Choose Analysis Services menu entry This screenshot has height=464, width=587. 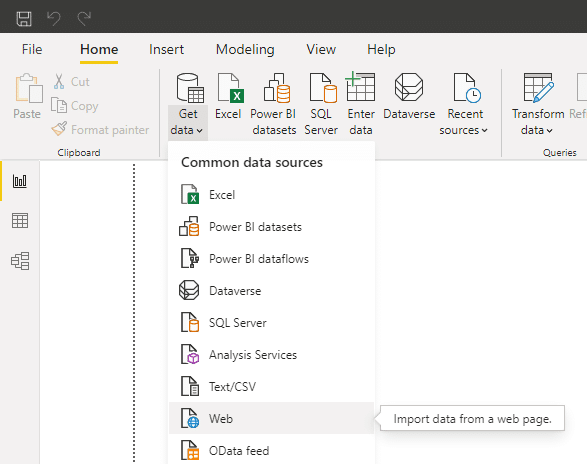271,355
